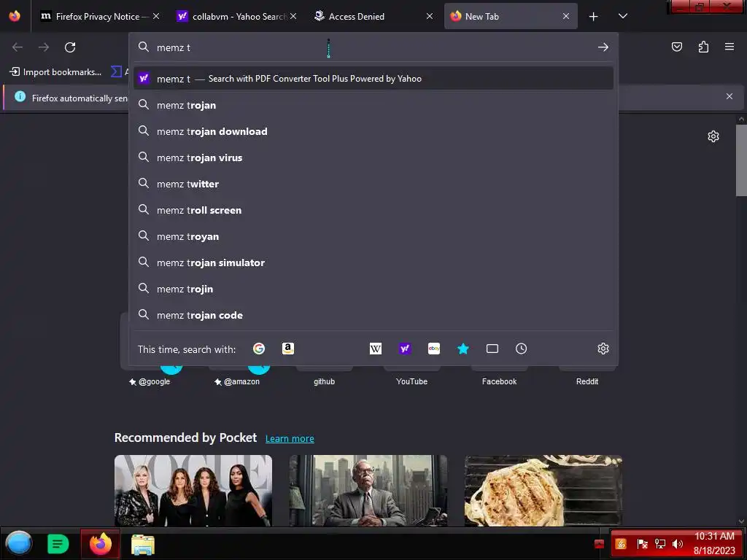Image resolution: width=747 pixels, height=560 pixels.
Task: Click the taskbar clock showing 10:31 AM
Action: point(714,543)
